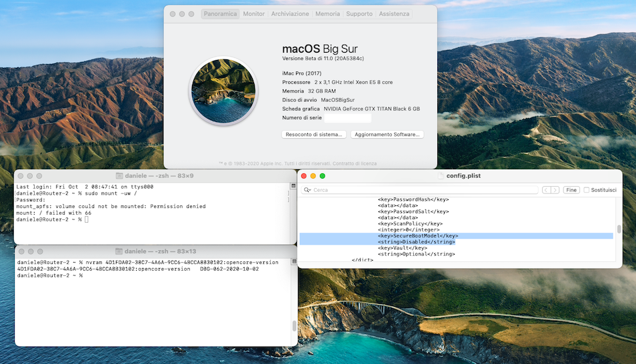Click in the Cerca search field

point(424,190)
